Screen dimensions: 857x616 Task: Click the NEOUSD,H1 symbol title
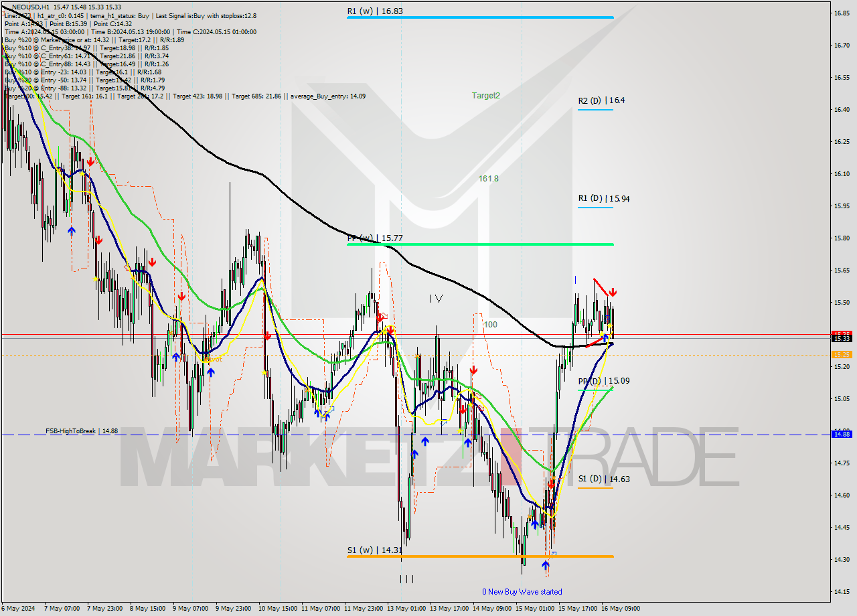click(x=30, y=7)
